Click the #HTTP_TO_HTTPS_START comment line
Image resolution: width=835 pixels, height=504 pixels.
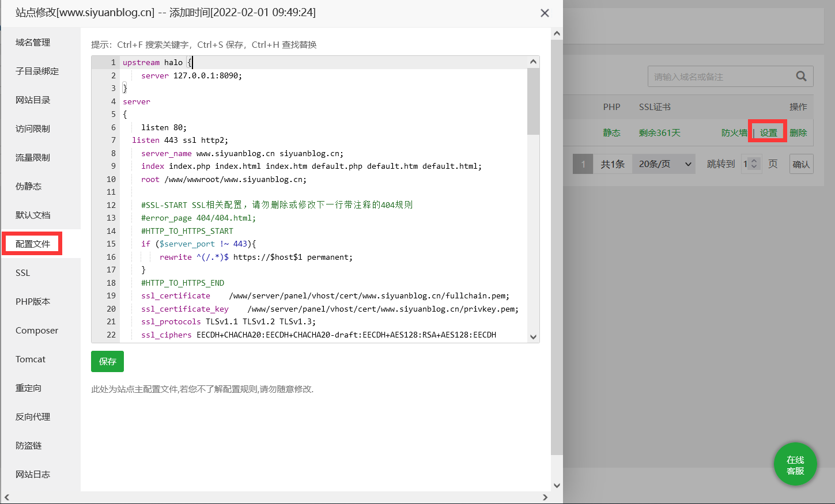pyautogui.click(x=187, y=231)
